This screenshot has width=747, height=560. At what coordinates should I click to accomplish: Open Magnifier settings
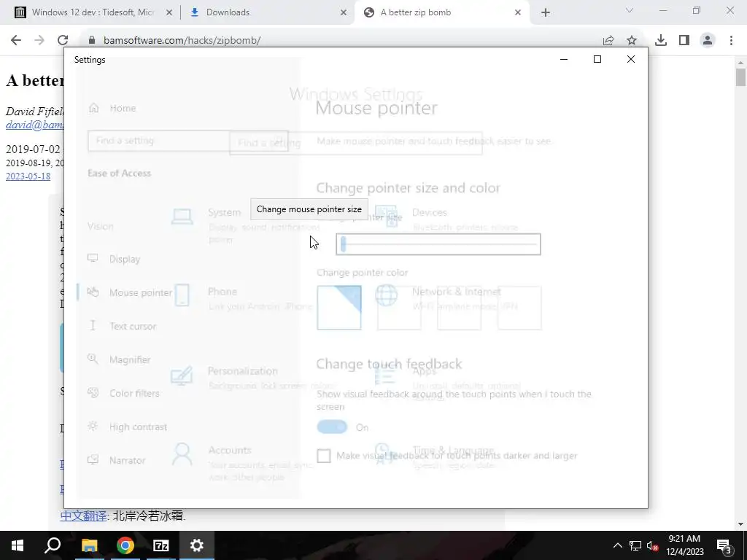coord(119,359)
